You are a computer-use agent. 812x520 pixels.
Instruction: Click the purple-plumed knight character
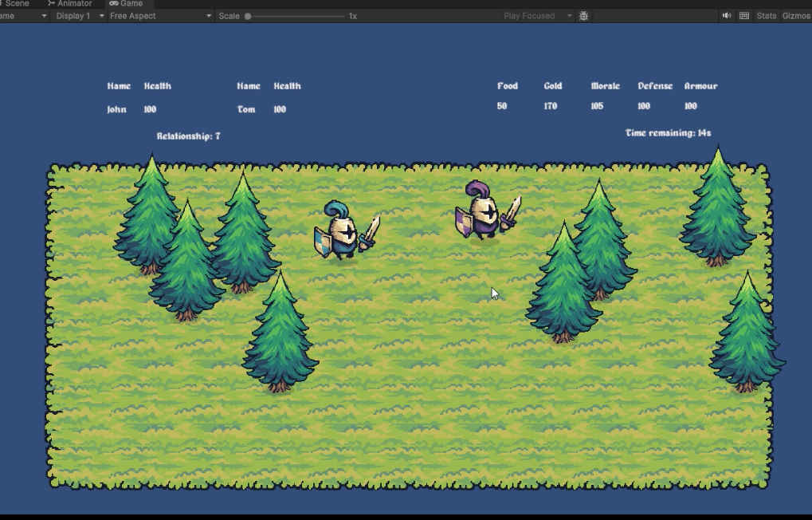click(x=488, y=211)
